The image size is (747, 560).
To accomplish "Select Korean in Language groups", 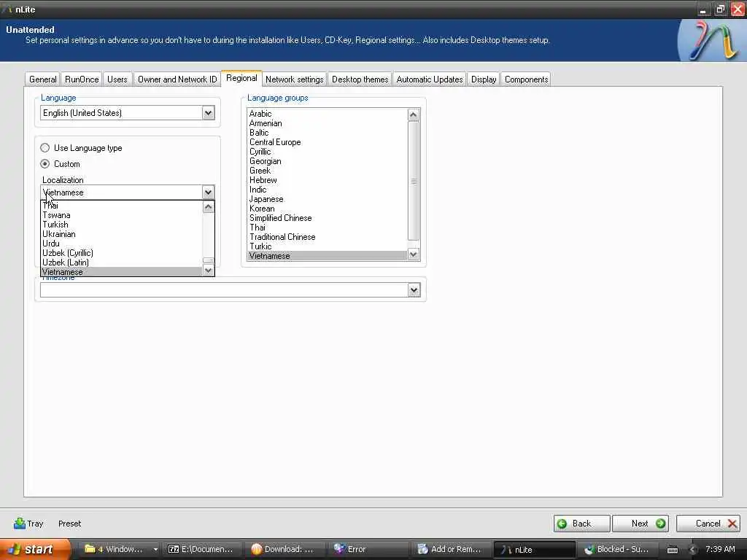I will [x=328, y=209].
